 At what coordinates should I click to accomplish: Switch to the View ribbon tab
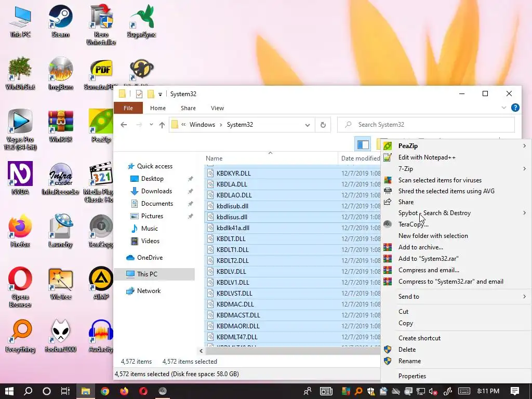click(217, 108)
